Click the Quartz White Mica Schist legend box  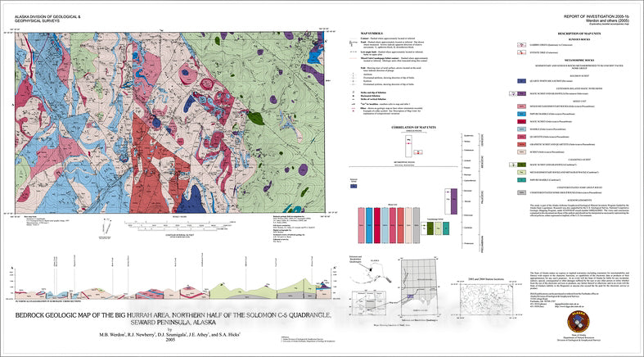(x=521, y=82)
